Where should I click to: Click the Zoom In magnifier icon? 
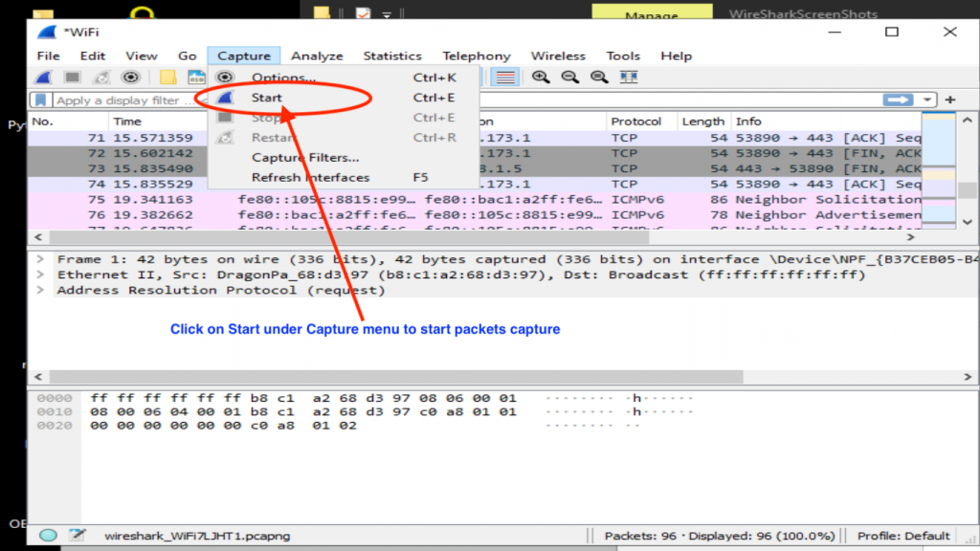pos(541,77)
